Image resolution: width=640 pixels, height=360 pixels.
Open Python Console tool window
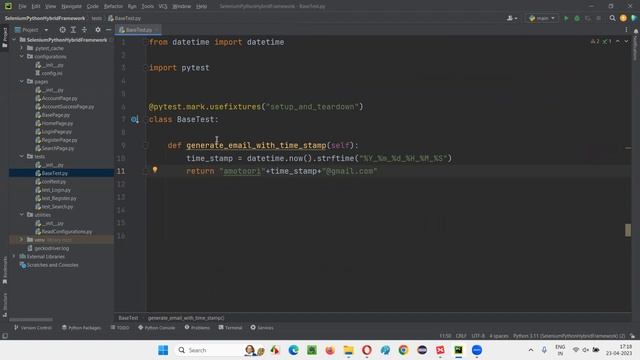[x=156, y=328]
